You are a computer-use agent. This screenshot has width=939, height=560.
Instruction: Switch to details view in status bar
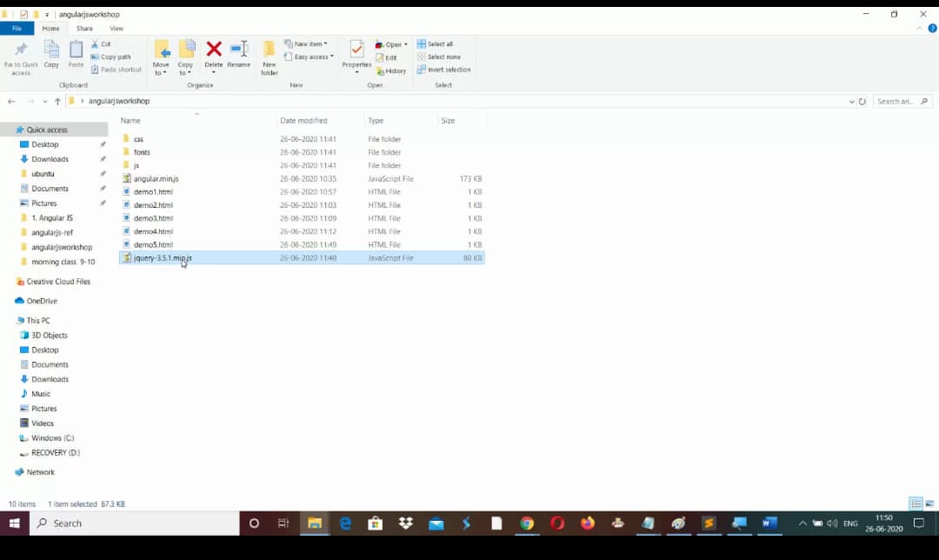point(916,503)
